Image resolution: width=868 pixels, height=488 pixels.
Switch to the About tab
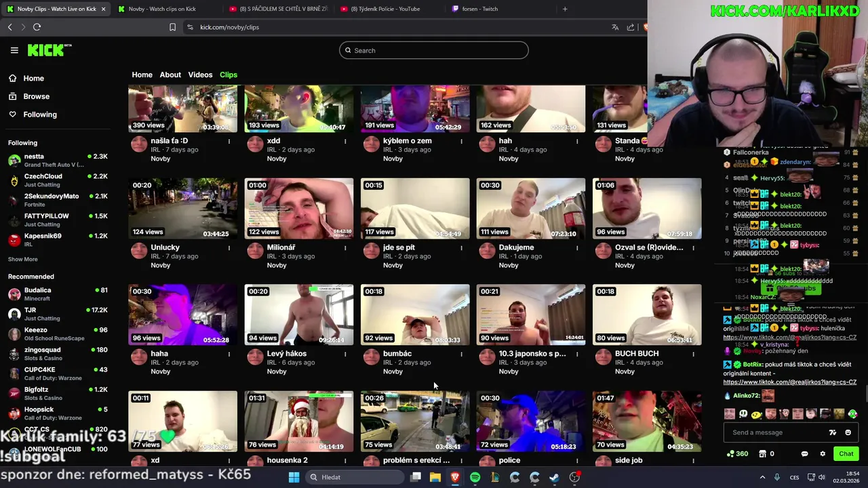pos(170,75)
